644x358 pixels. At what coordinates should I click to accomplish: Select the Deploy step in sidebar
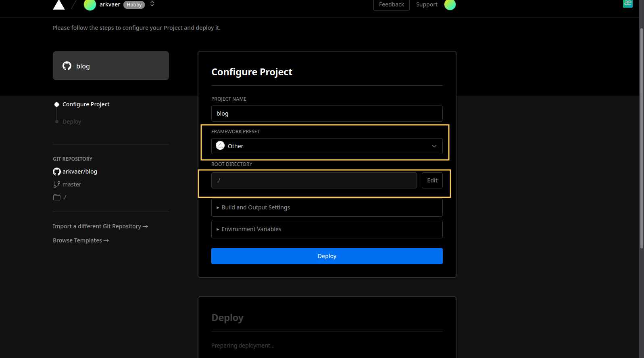72,122
